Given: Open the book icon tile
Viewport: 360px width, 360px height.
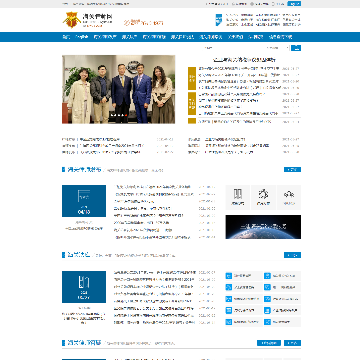Looking at the screenshot, I should 238,197.
